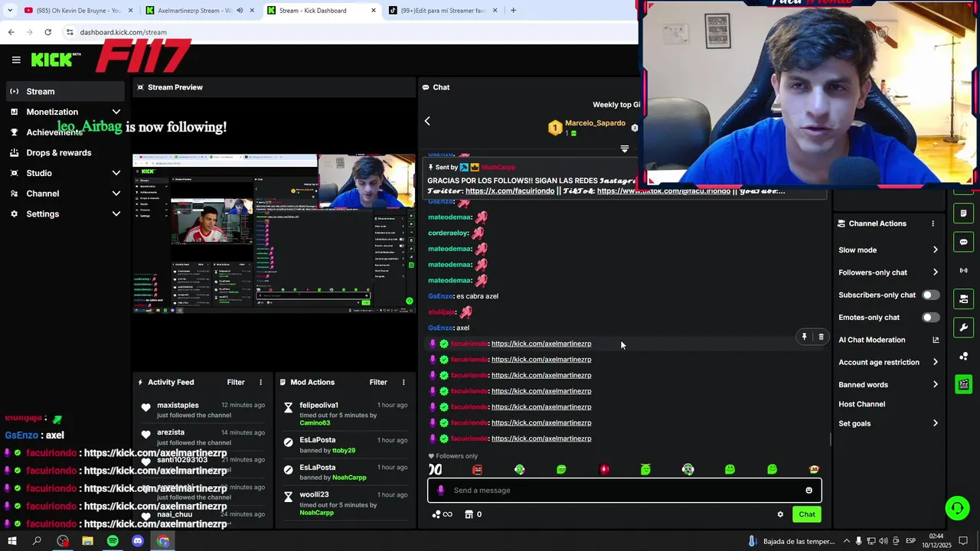Open the shop icon showing 0

click(x=473, y=514)
